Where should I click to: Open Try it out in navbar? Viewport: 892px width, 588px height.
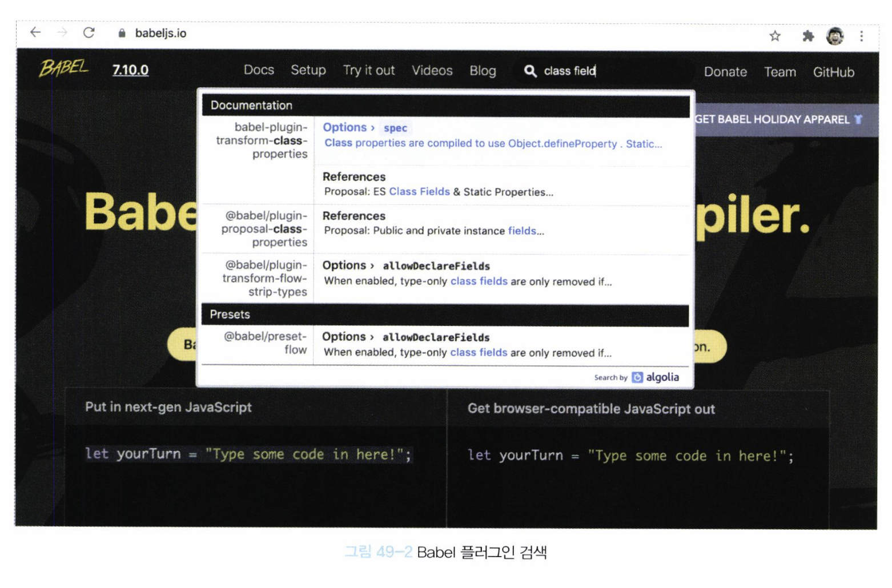(x=368, y=70)
